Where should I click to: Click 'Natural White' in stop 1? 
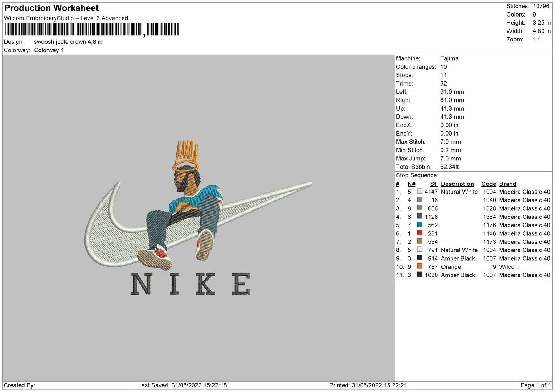[459, 192]
